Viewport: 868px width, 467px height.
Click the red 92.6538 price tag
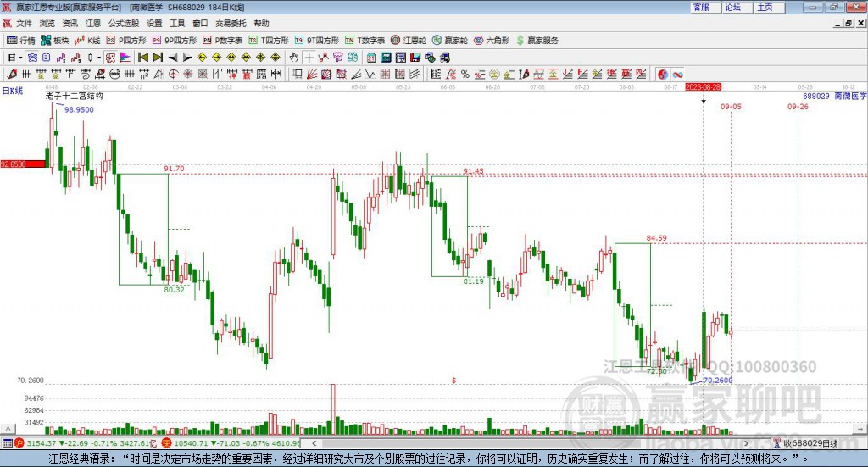point(23,164)
